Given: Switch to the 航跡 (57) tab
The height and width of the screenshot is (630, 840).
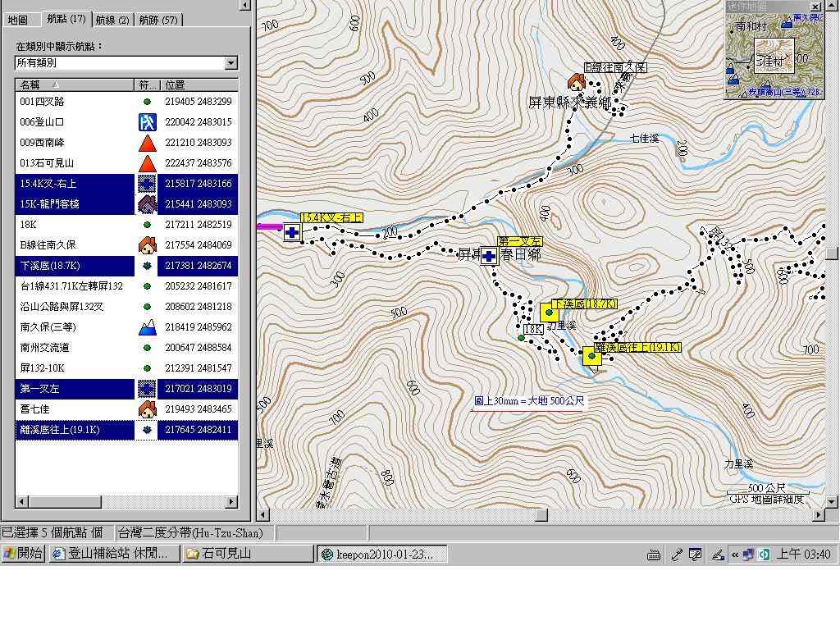Looking at the screenshot, I should [x=157, y=19].
